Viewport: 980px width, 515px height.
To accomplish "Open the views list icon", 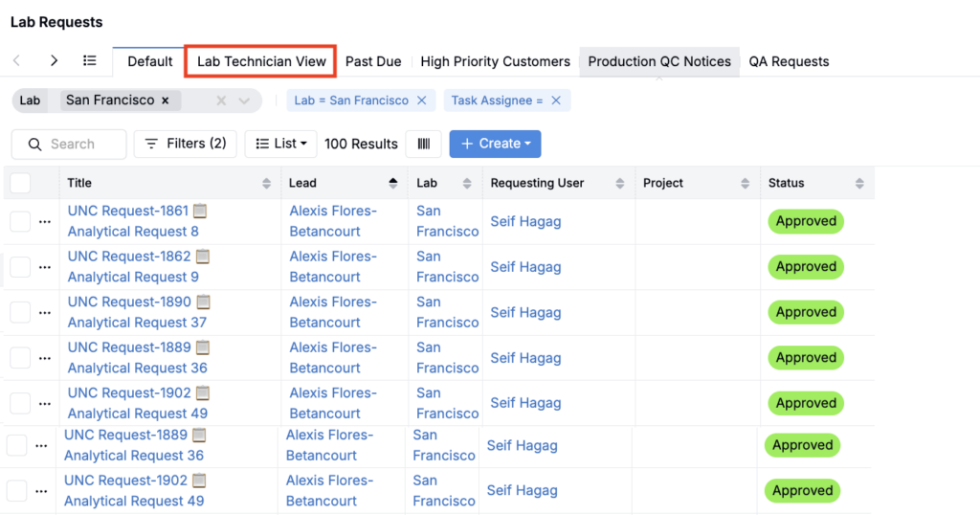I will click(x=89, y=60).
